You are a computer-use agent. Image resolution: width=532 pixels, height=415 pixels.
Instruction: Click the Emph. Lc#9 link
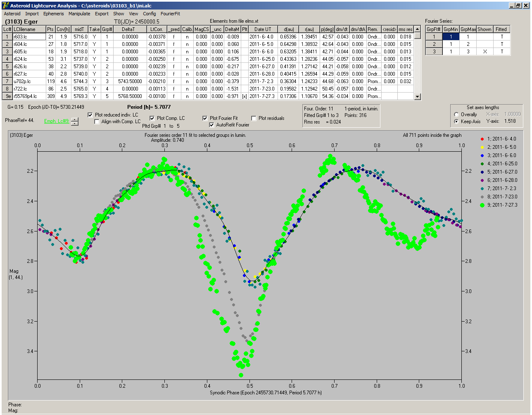coord(57,121)
